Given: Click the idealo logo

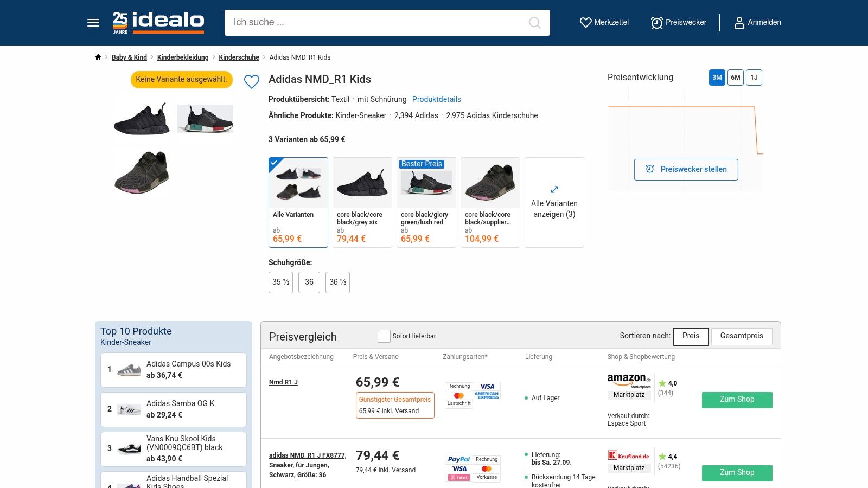Looking at the screenshot, I should [x=158, y=22].
